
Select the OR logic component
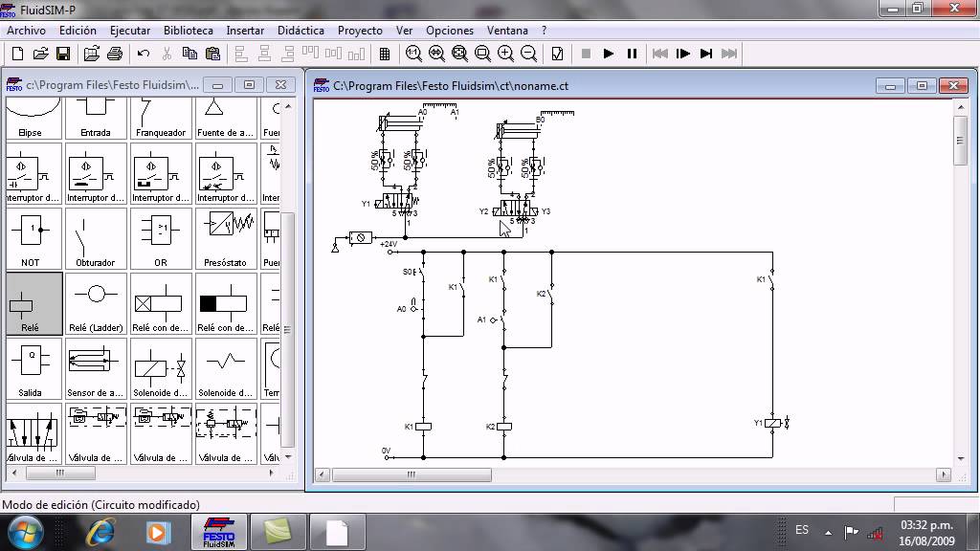pyautogui.click(x=161, y=238)
